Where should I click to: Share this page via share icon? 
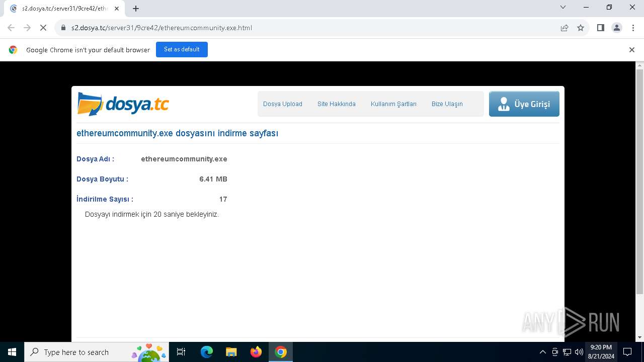pos(565,28)
